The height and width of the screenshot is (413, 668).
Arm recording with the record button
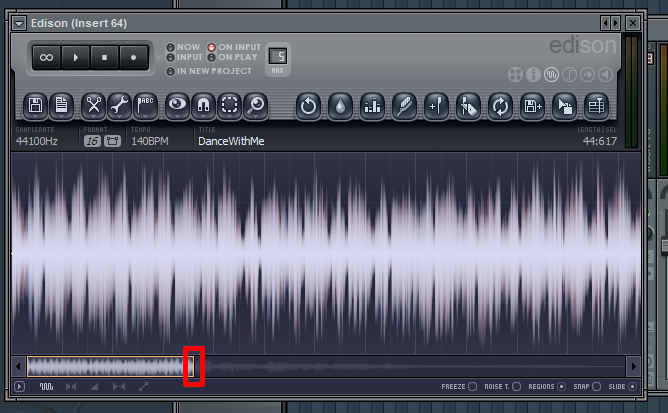pos(133,57)
